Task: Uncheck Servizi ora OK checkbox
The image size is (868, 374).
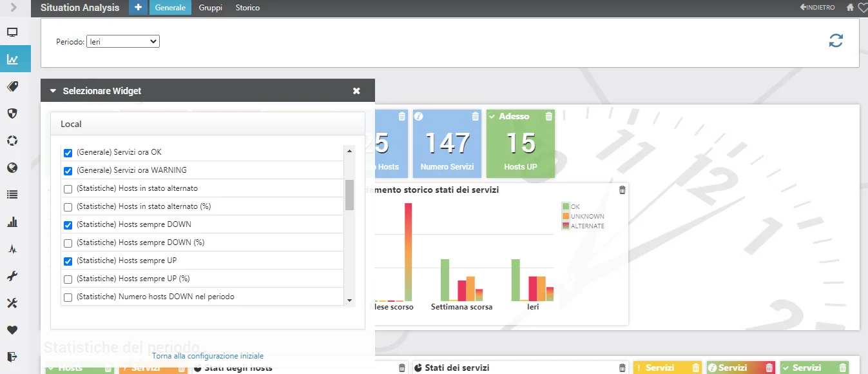Action: [x=68, y=153]
